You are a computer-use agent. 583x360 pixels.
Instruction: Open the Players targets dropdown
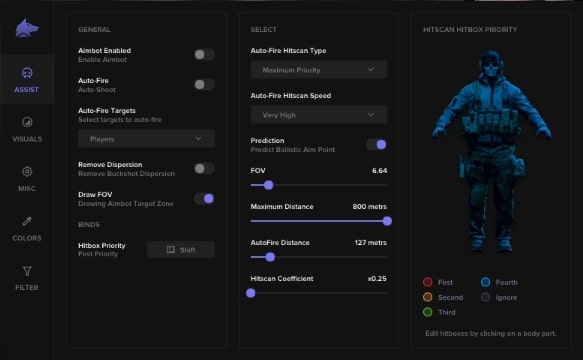pyautogui.click(x=146, y=139)
